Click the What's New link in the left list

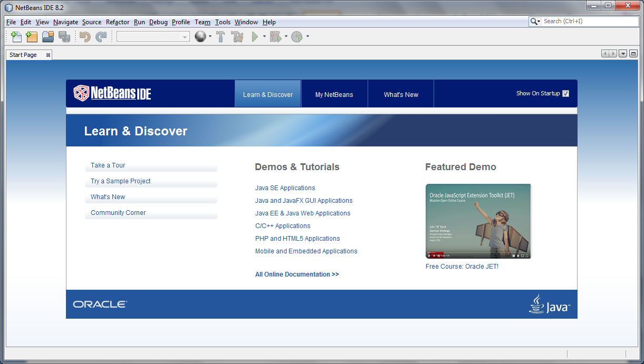point(108,197)
